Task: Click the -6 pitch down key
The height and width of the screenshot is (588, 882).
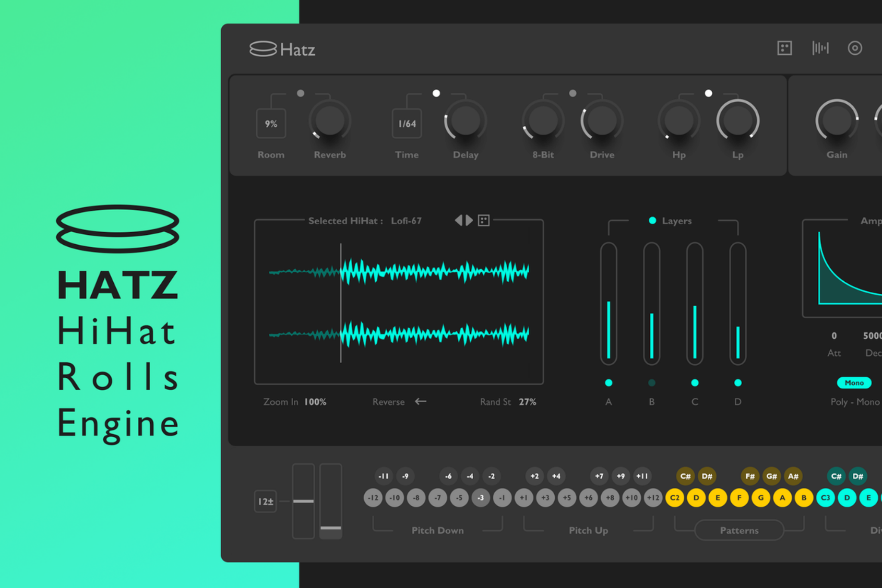Action: point(448,476)
